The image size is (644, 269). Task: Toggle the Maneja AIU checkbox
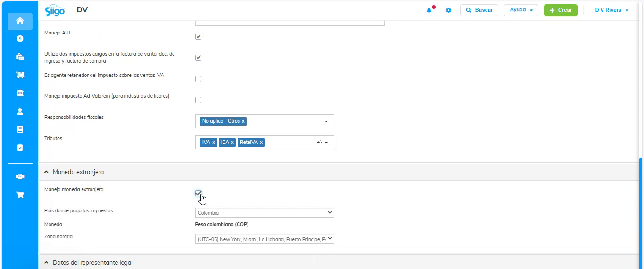(x=198, y=36)
